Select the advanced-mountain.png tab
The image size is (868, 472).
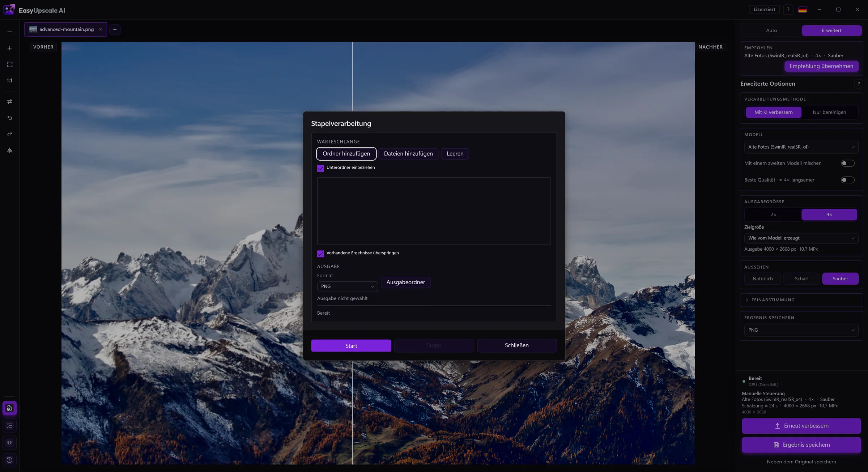(66, 30)
